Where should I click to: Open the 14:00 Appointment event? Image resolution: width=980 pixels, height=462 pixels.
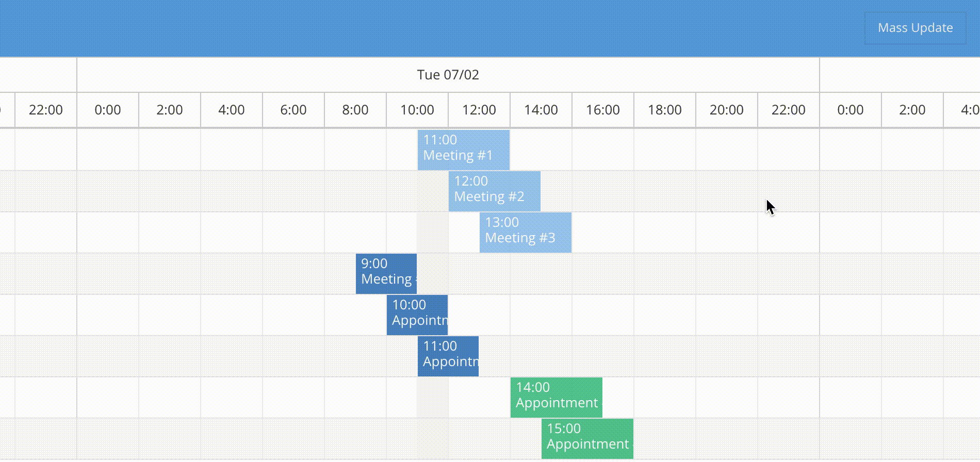point(556,397)
